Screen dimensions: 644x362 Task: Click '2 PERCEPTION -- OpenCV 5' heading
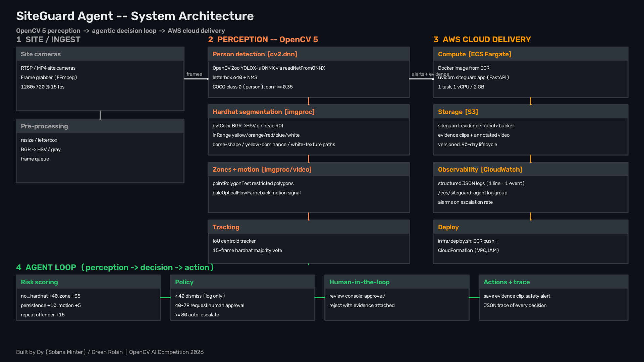click(x=263, y=40)
